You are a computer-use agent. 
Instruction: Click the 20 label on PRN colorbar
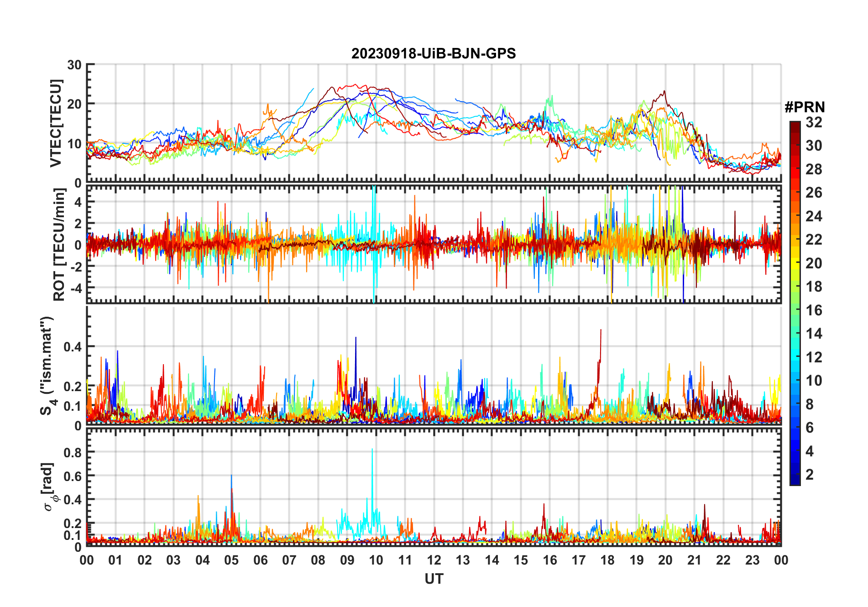tap(814, 263)
